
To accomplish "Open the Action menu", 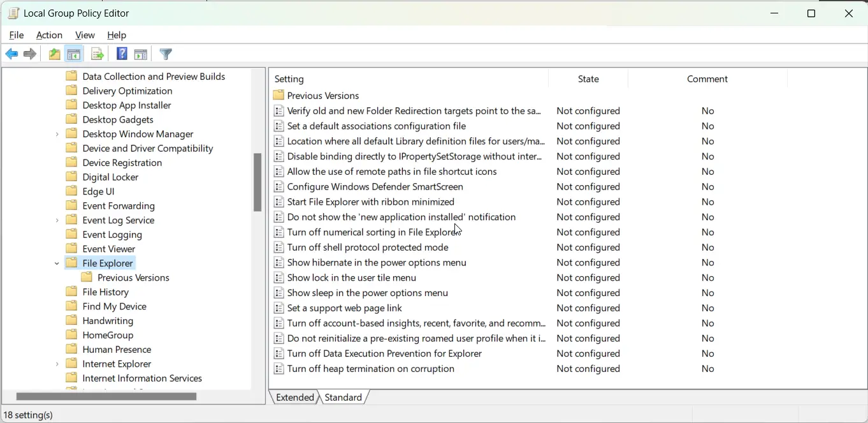I will coord(49,35).
